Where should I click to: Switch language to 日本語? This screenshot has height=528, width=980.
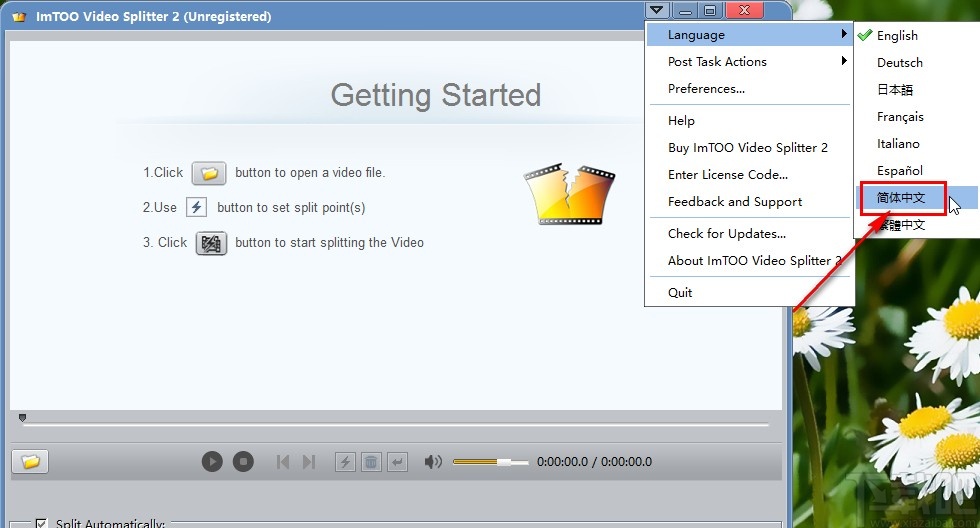(916, 89)
